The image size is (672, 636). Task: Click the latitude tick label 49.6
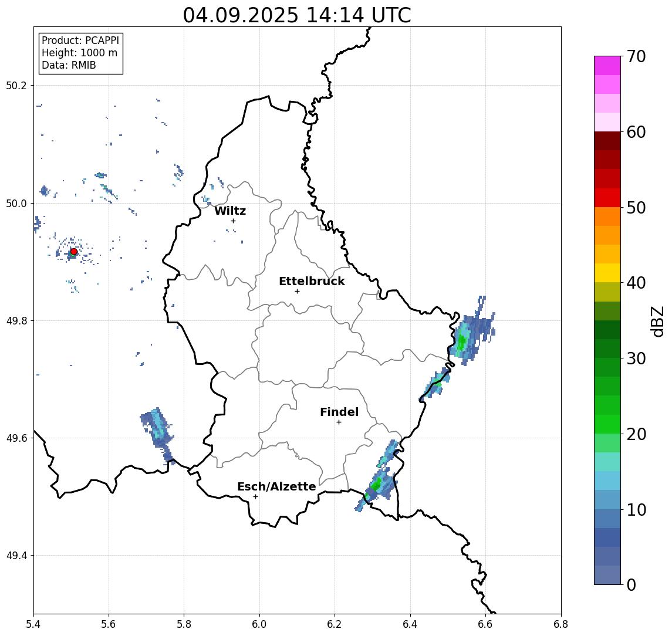coord(16,438)
